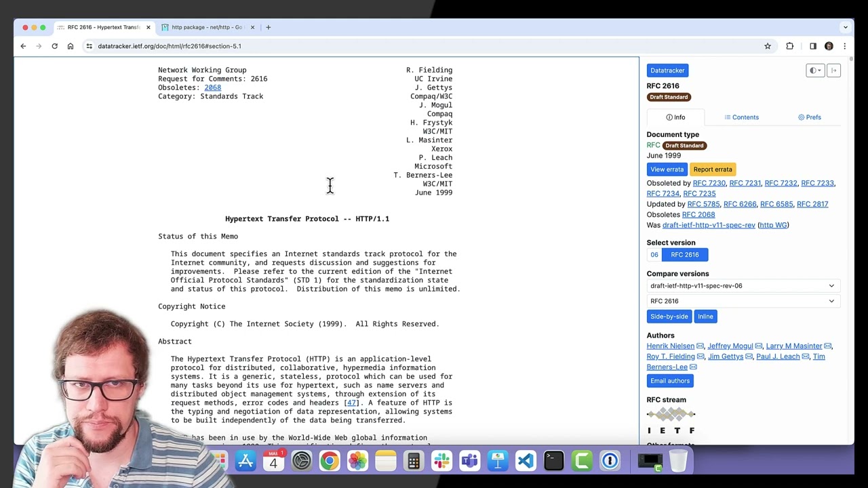Click the Email authors button
The image size is (868, 488).
[x=670, y=381]
